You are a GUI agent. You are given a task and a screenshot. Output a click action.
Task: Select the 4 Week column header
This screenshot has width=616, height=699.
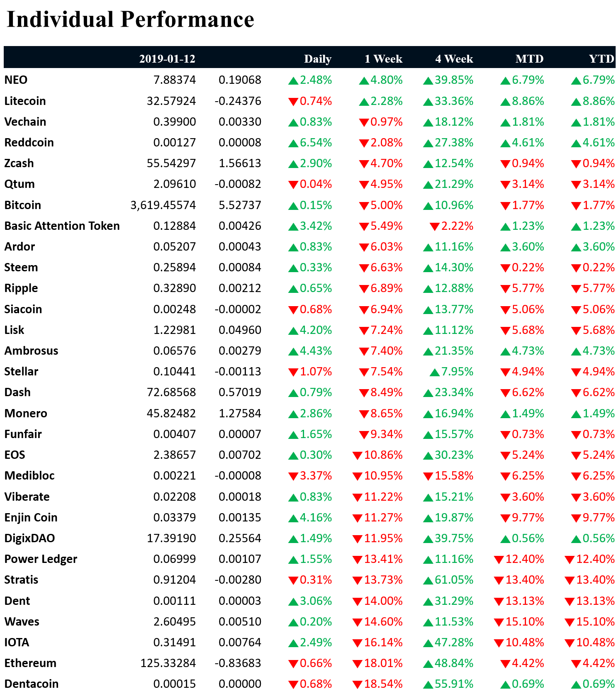coord(454,59)
